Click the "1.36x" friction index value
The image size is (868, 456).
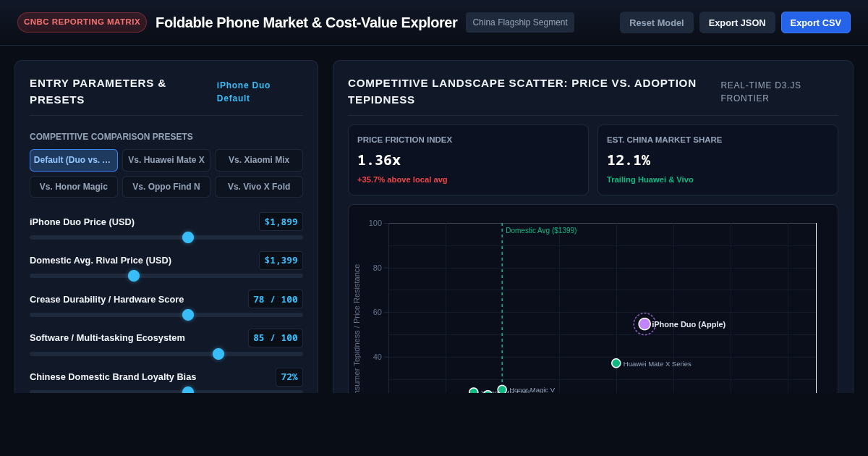(x=379, y=160)
